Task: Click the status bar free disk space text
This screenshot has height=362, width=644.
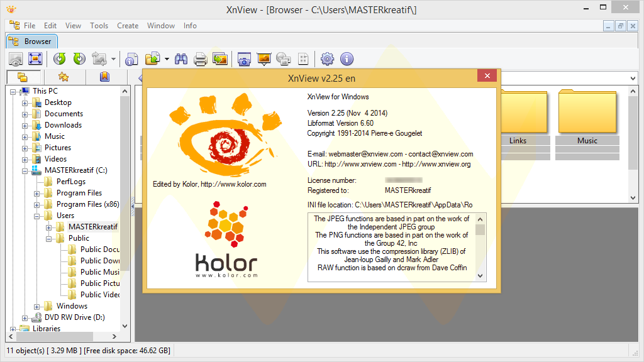Action: (127, 351)
